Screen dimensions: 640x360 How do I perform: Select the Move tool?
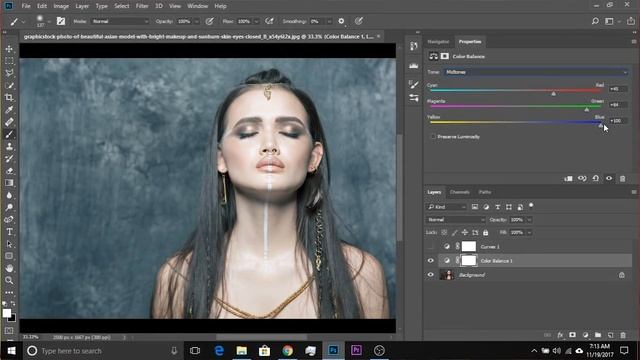(9, 49)
